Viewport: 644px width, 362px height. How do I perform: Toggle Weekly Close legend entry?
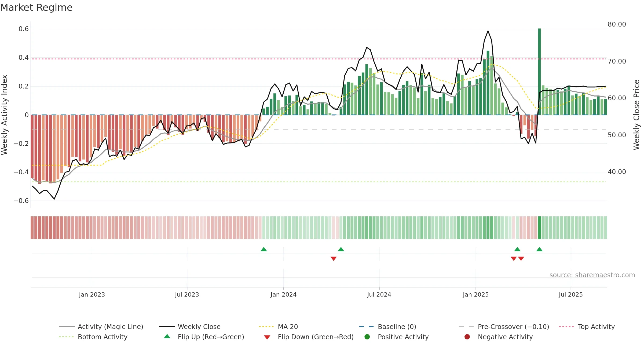tap(190, 327)
